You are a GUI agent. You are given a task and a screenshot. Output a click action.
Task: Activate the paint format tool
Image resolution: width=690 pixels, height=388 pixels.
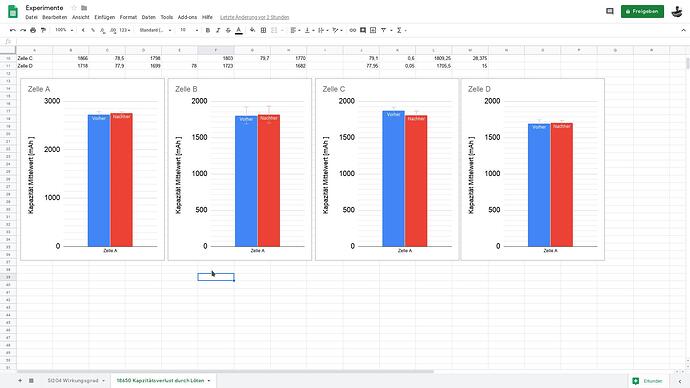tap(43, 30)
